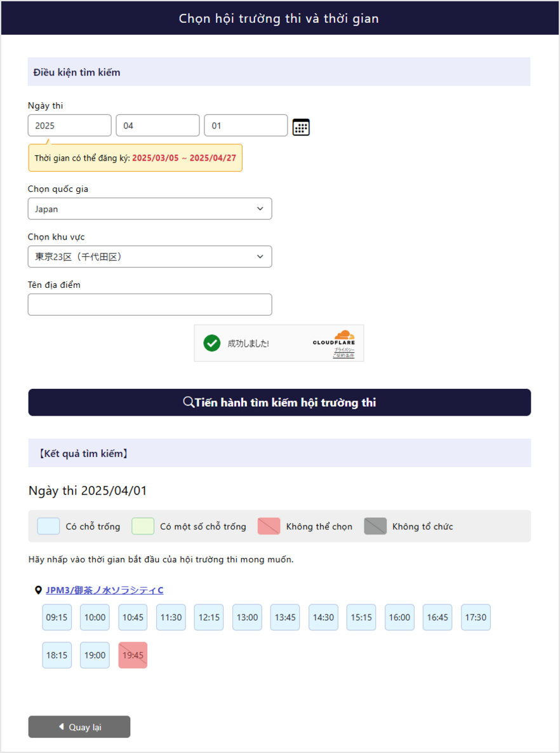This screenshot has height=753, width=560.
Task: Select the 17:30 time slot
Action: (476, 618)
